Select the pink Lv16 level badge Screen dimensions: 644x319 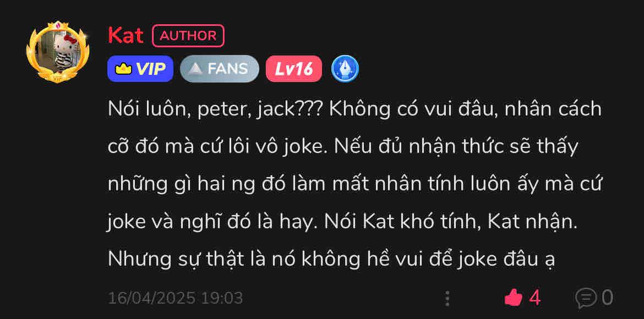tap(294, 69)
